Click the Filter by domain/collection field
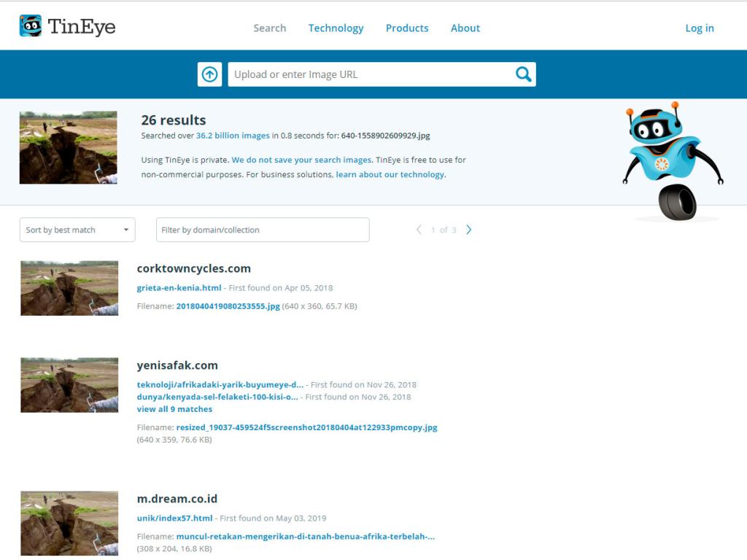 [263, 230]
